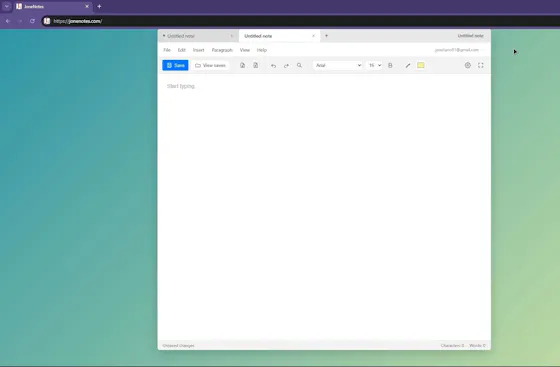
Task: Click the site icon in address bar
Action: [47, 21]
